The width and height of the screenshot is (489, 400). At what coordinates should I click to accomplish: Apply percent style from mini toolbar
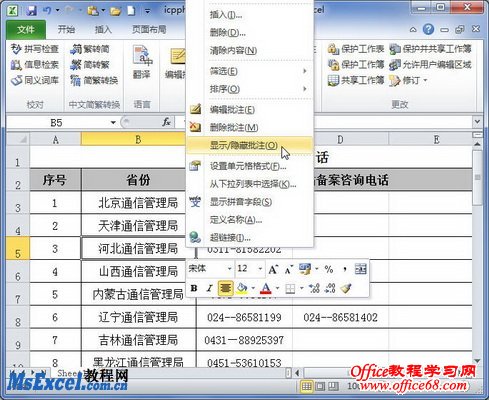[329, 269]
